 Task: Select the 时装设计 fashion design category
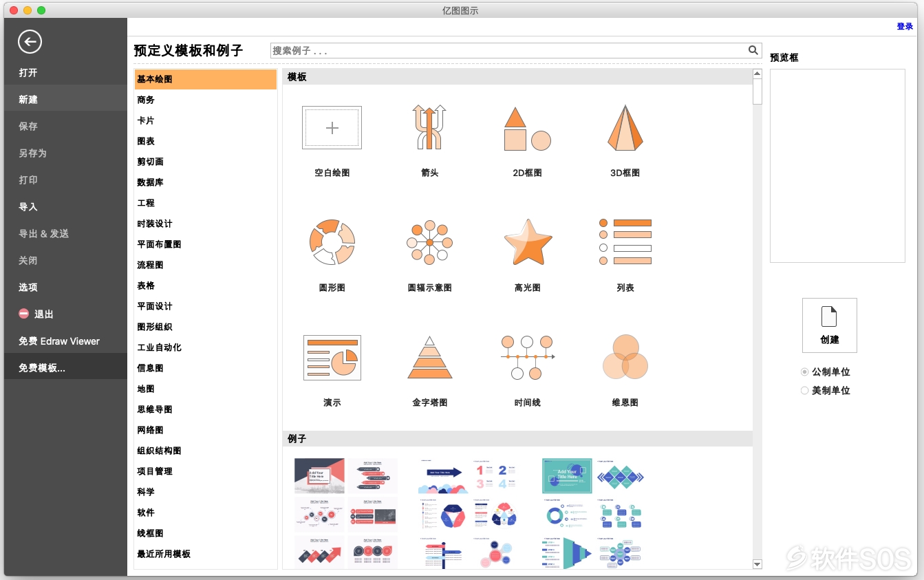tap(206, 224)
